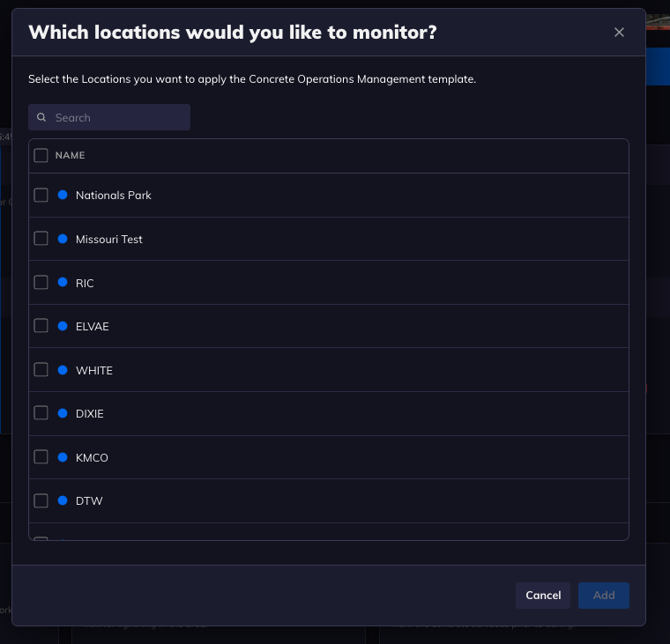670x644 pixels.
Task: Check the DIXIE location checkbox
Action: click(x=41, y=413)
